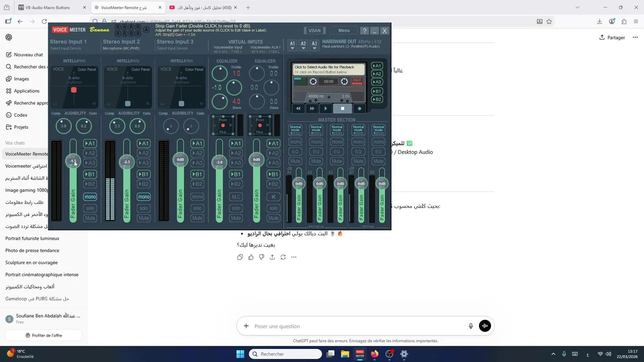
Task: Give a thumbs up to the response
Action: pos(251,257)
